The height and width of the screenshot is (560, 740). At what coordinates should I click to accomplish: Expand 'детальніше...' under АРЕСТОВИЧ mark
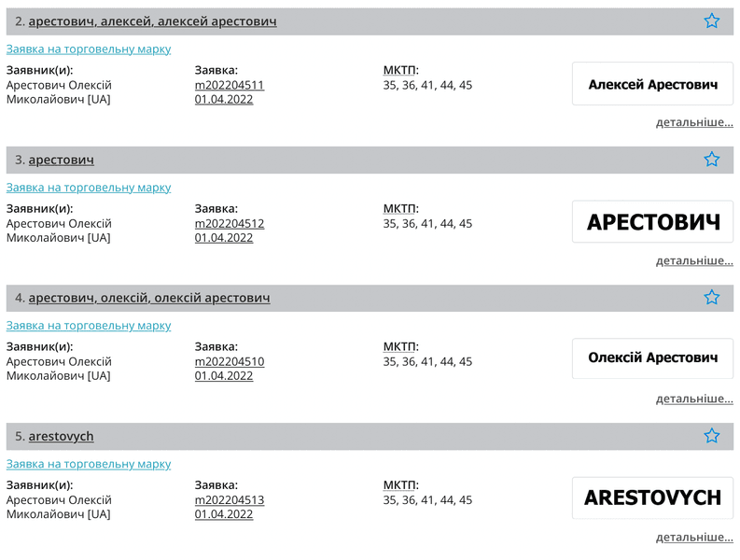pyautogui.click(x=693, y=260)
